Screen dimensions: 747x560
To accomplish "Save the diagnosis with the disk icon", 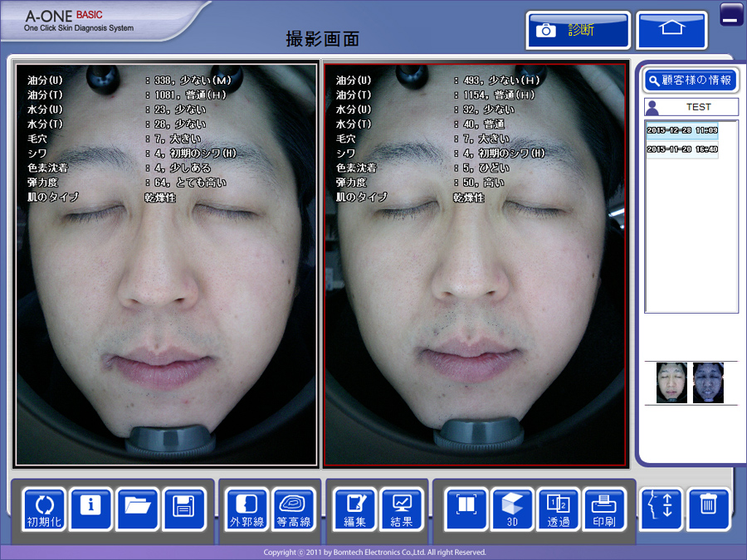I will (185, 509).
